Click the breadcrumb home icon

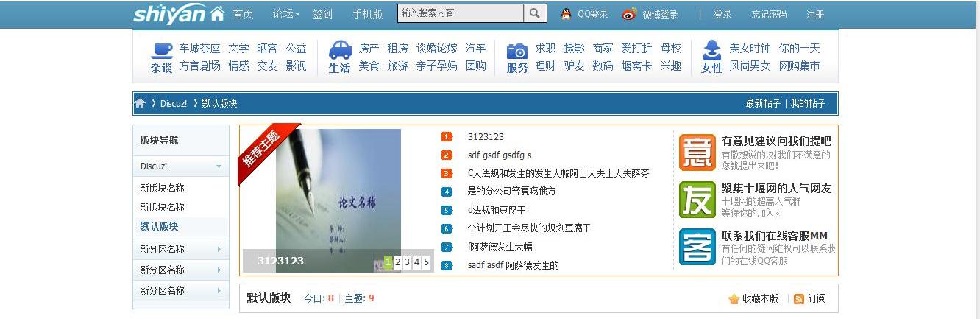click(140, 104)
